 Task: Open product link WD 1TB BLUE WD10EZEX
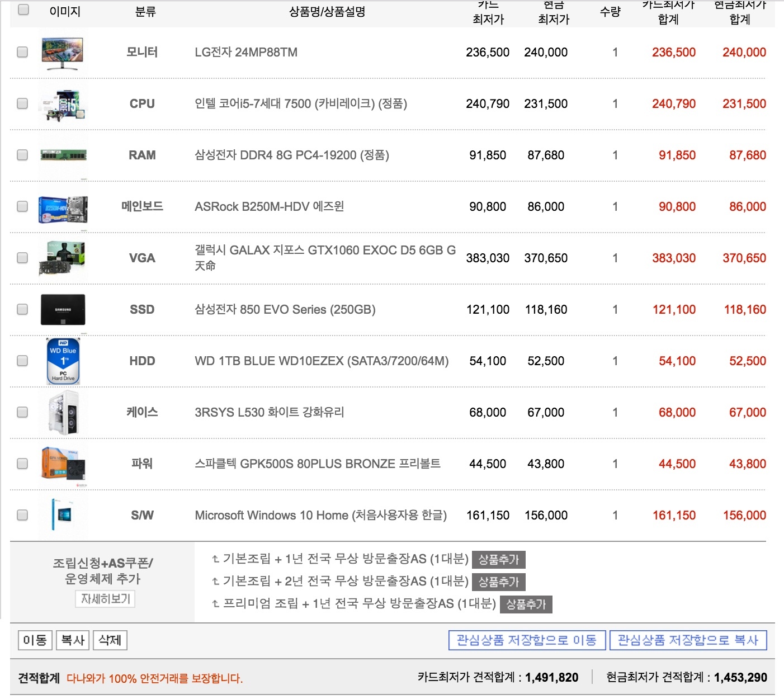322,361
